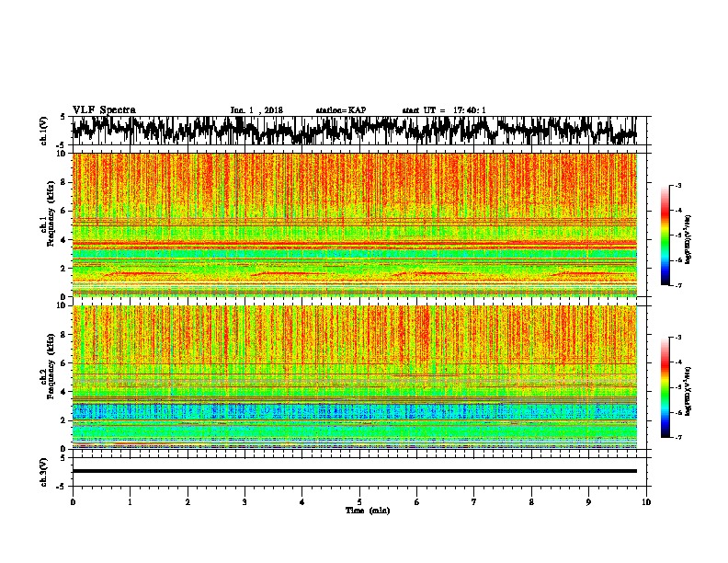Viewport: 728px width, 563px height.
Task: Click the "VLF Spectra" plot title
Action: pyautogui.click(x=104, y=110)
